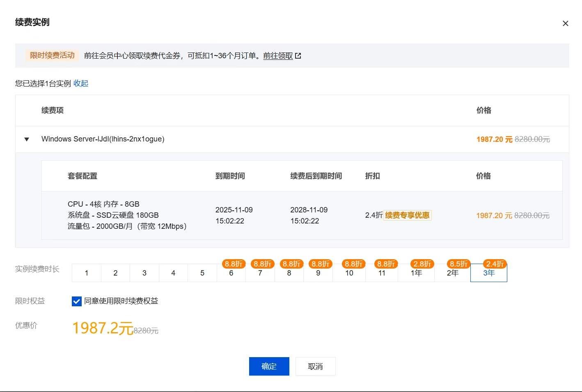582x392 pixels.
Task: Click 收起 to collapse the instance list
Action: point(81,83)
